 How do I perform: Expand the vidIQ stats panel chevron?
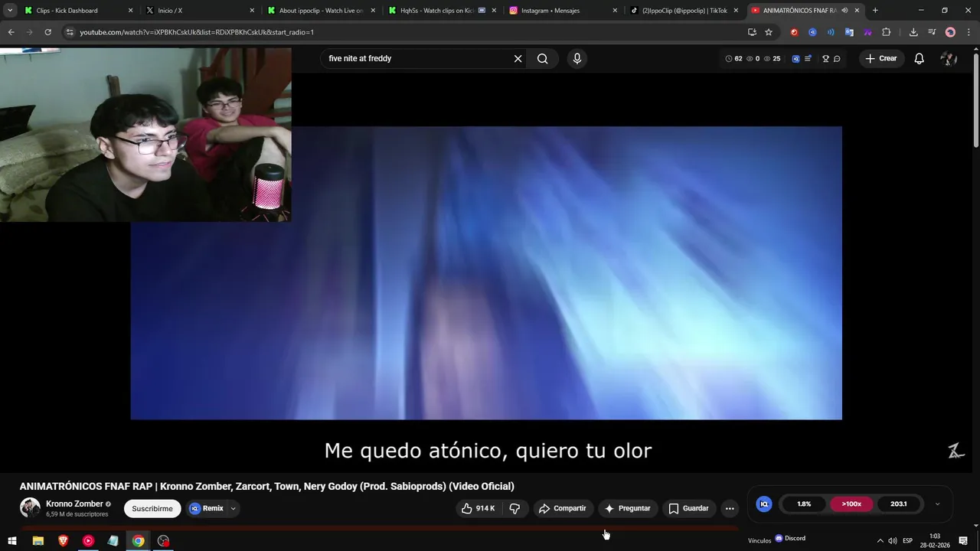(x=937, y=504)
